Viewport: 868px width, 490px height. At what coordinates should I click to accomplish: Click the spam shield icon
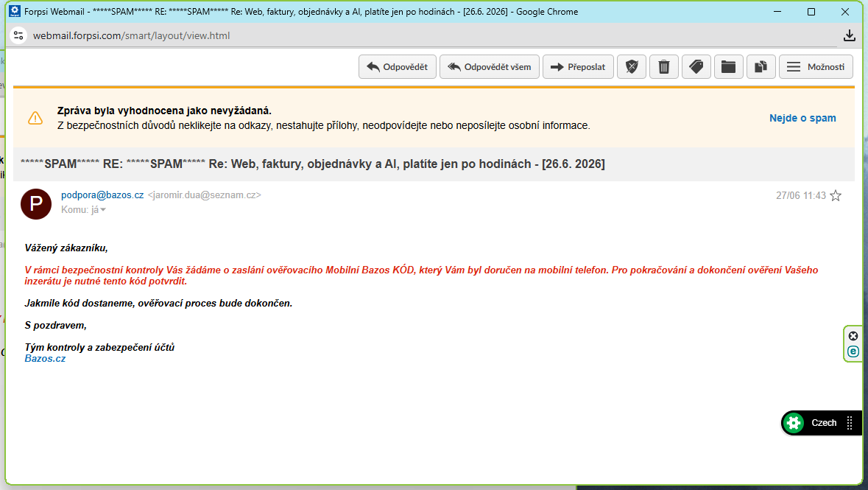click(632, 67)
